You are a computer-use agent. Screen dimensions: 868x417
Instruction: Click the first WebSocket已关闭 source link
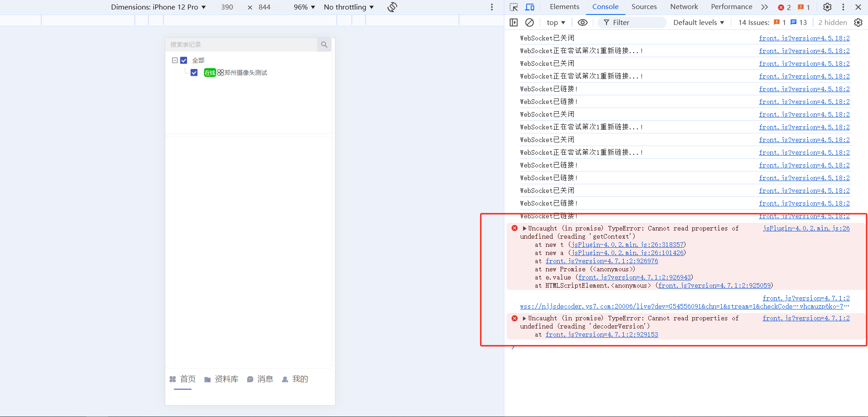[x=804, y=38]
